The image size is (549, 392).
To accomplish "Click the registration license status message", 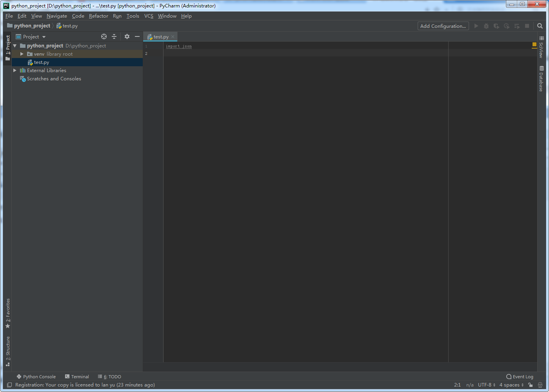I will tap(85, 385).
